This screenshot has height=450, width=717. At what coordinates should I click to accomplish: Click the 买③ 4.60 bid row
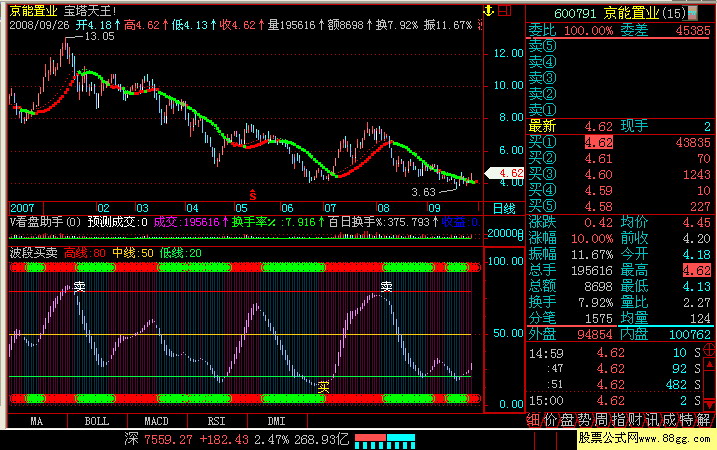pos(620,175)
